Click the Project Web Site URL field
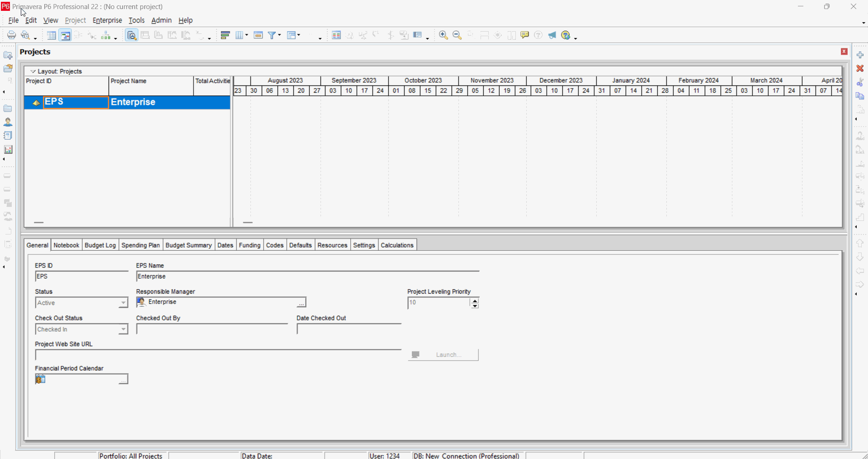 [x=218, y=355]
